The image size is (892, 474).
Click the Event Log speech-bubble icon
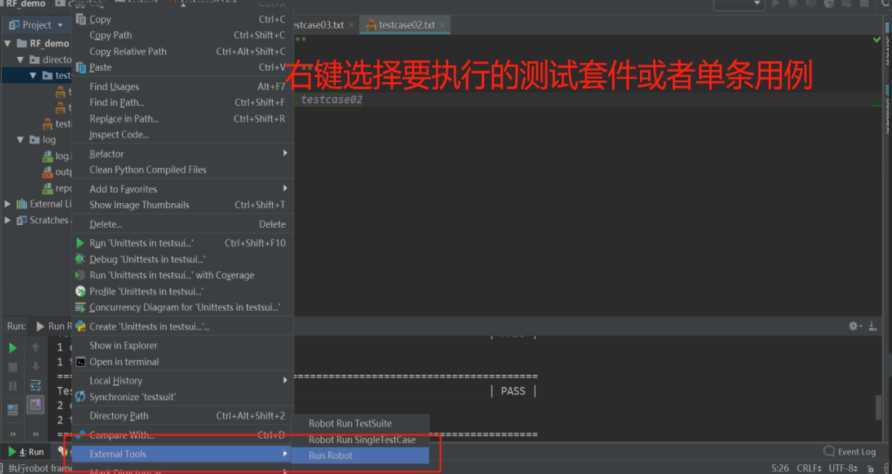tap(829, 451)
